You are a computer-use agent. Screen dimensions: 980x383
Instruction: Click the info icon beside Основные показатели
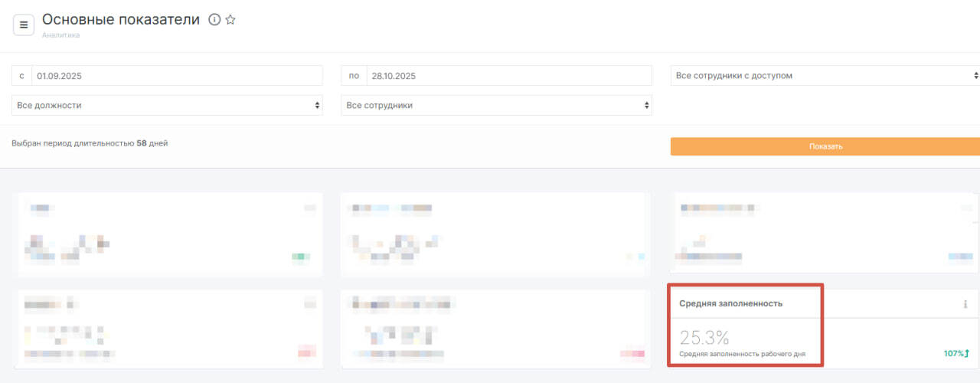tap(214, 20)
